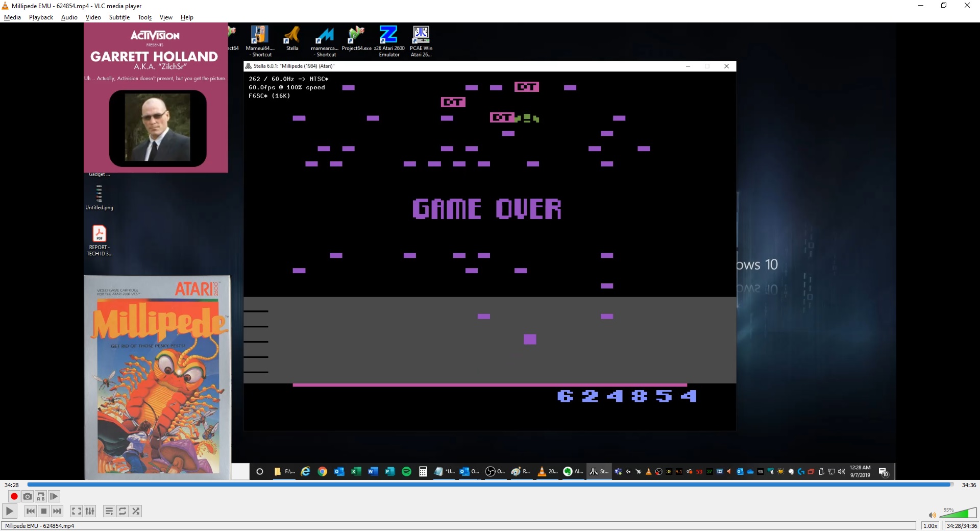Click the Millipede box art thumbnail
The width and height of the screenshot is (980, 531).
coord(157,377)
